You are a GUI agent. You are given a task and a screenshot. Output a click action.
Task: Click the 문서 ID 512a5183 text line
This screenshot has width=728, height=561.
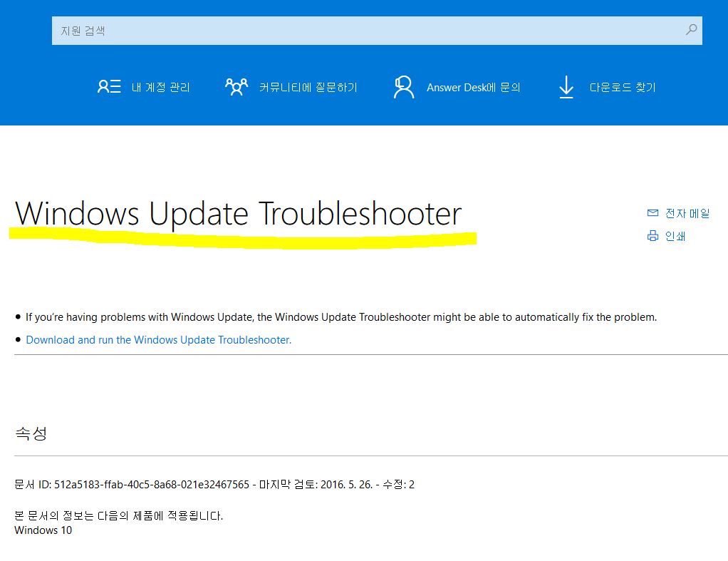pos(214,484)
